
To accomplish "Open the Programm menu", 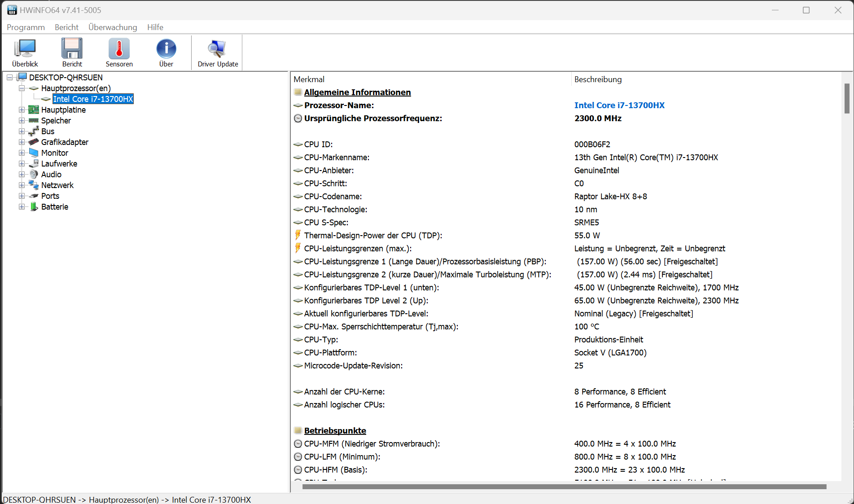I will (26, 27).
